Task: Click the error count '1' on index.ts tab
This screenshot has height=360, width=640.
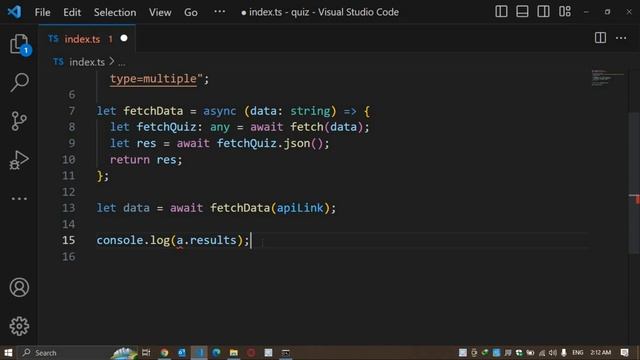Action: (110, 39)
